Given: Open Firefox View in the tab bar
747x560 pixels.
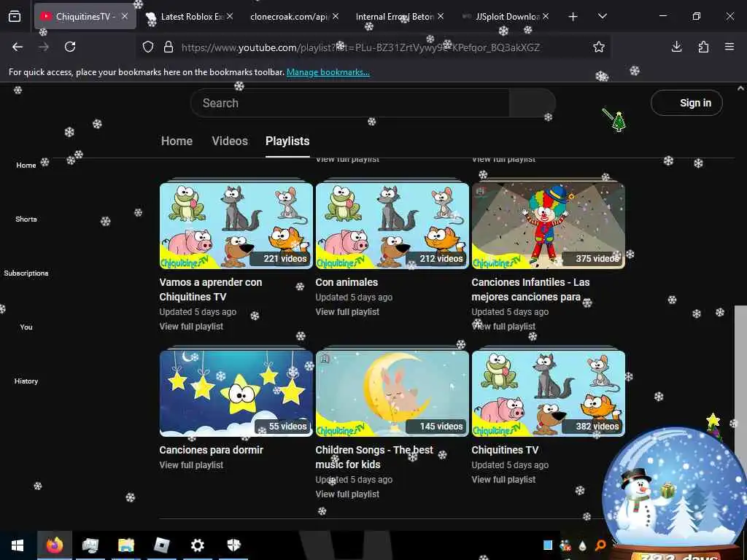Looking at the screenshot, I should (x=15, y=16).
